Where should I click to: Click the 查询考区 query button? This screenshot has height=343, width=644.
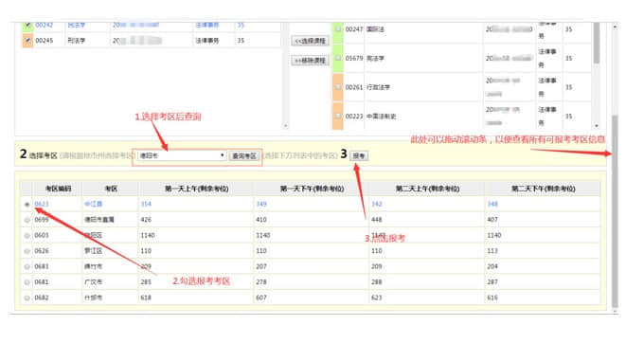244,155
